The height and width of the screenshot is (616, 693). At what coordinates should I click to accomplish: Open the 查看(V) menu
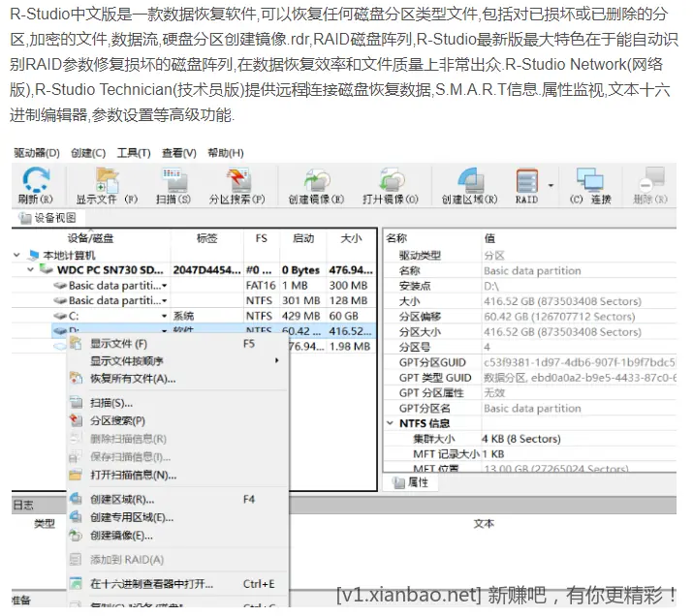point(179,153)
